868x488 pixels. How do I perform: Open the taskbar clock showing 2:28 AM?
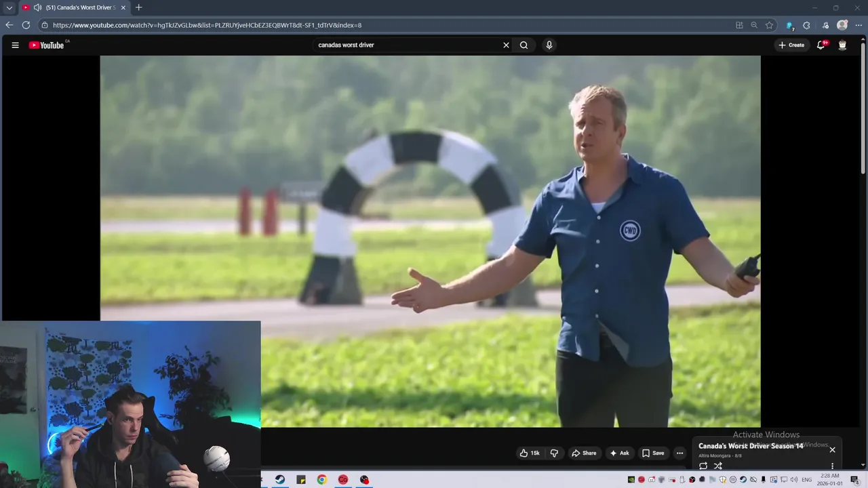[x=830, y=480]
